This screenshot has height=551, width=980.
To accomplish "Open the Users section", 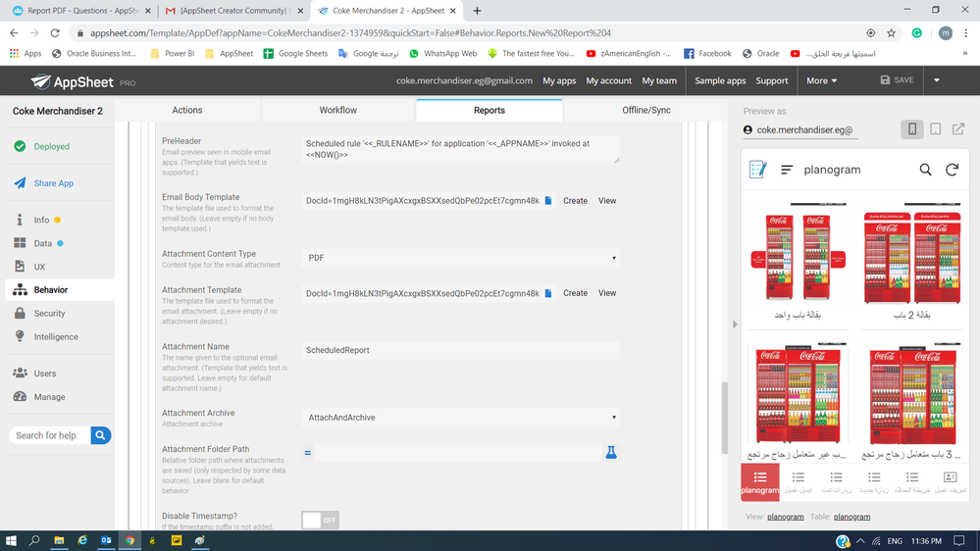I will (34, 373).
